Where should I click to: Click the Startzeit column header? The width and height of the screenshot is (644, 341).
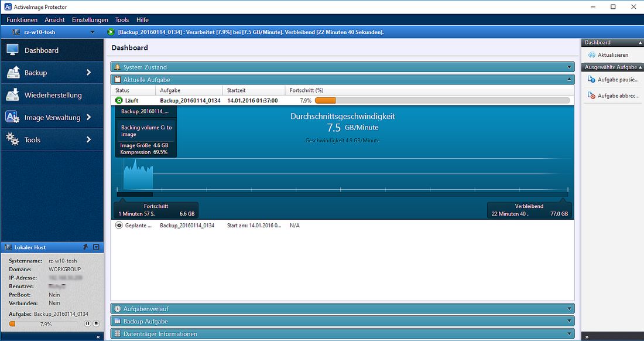(254, 90)
